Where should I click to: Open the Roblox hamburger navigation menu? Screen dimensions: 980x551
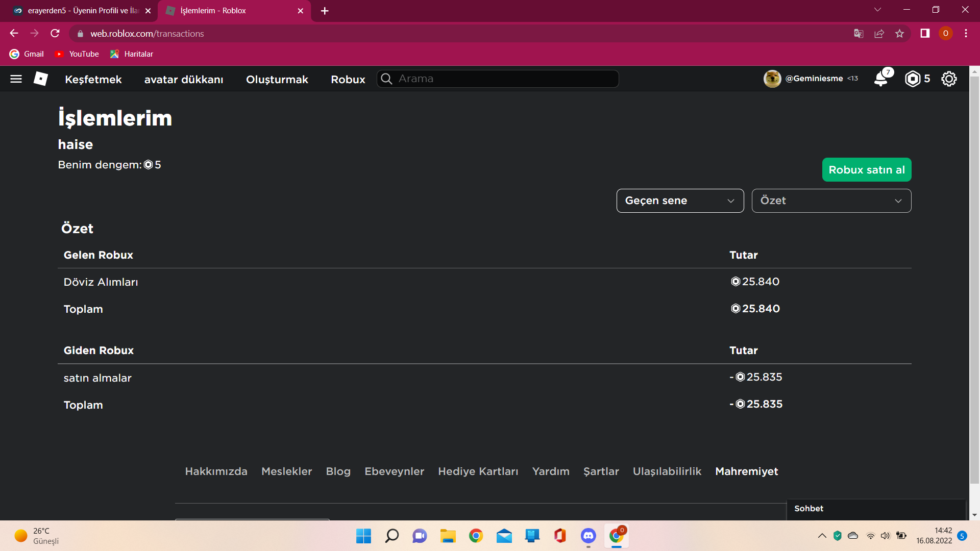(16, 79)
